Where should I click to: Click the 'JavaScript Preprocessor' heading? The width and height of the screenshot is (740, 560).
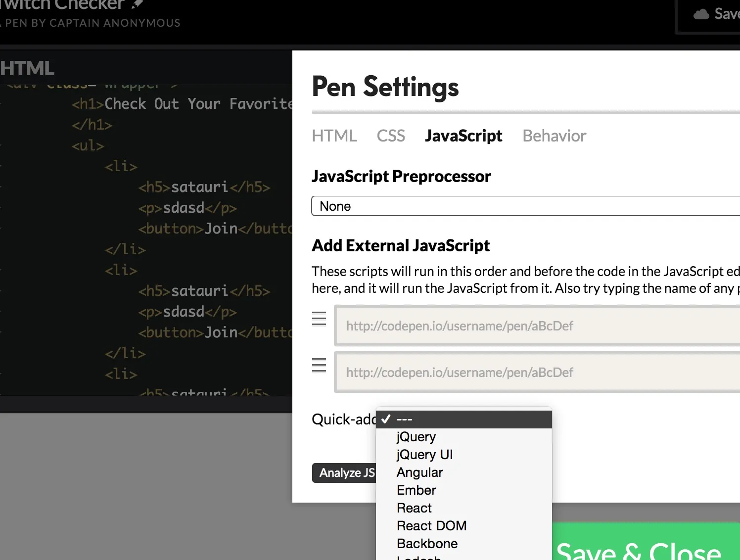click(401, 176)
